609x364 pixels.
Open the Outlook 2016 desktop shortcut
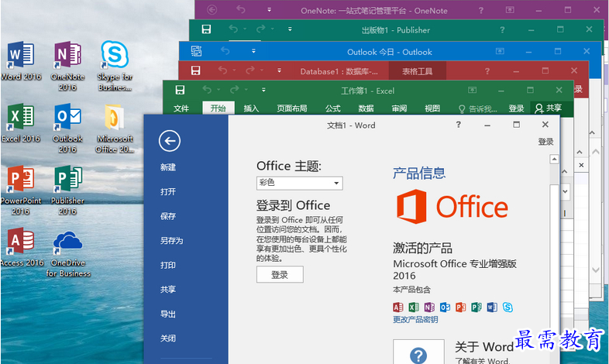tap(67, 128)
